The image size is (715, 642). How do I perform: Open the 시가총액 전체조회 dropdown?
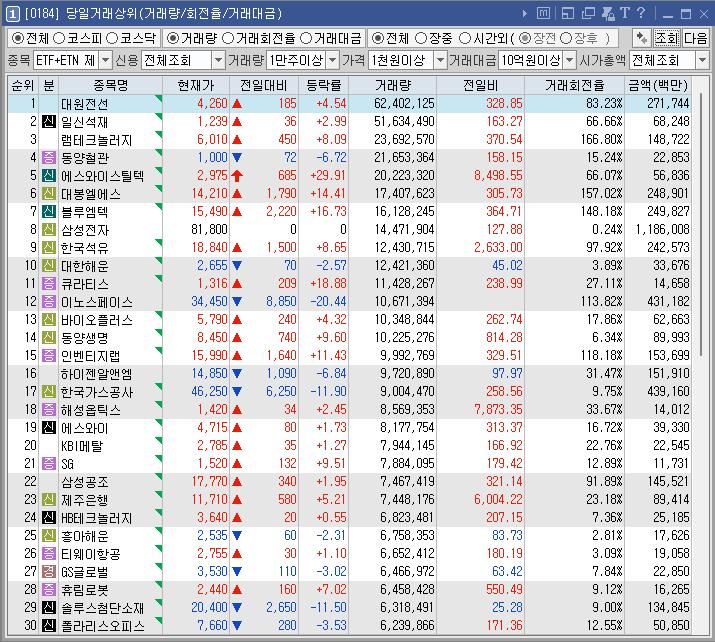pyautogui.click(x=702, y=60)
